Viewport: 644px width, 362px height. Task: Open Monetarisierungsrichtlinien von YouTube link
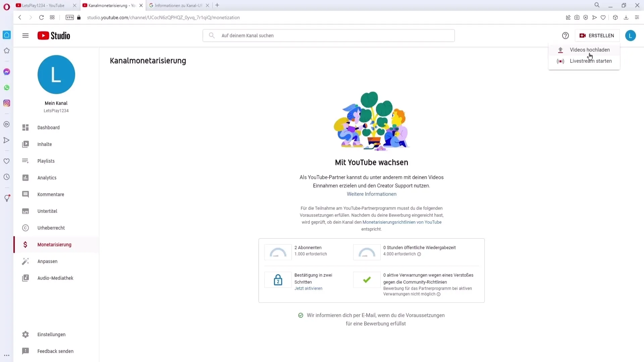(402, 222)
